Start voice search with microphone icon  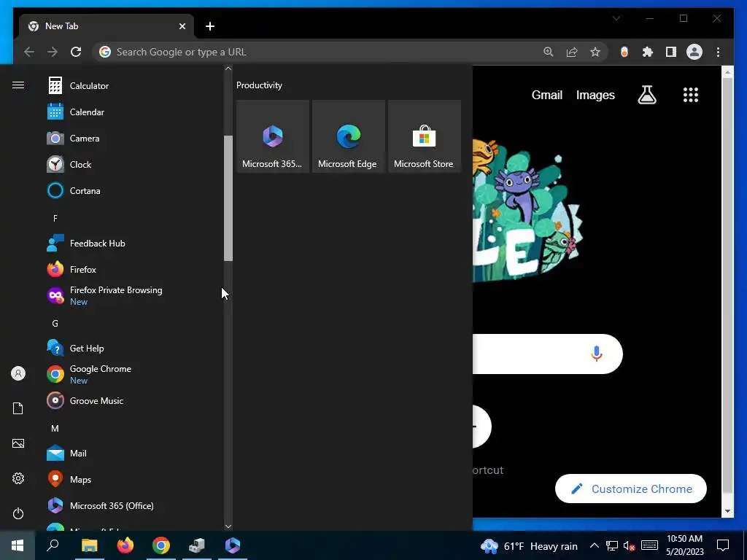596,354
